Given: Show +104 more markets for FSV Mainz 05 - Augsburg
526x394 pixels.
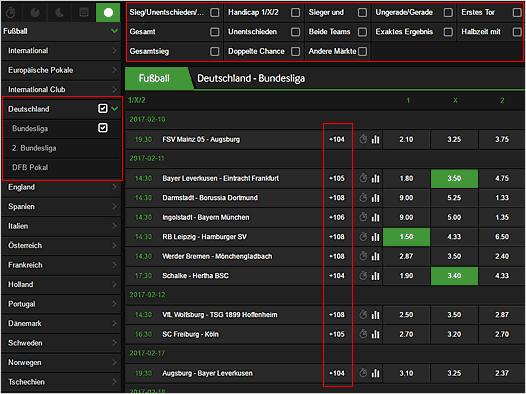Looking at the screenshot, I should pyautogui.click(x=337, y=139).
